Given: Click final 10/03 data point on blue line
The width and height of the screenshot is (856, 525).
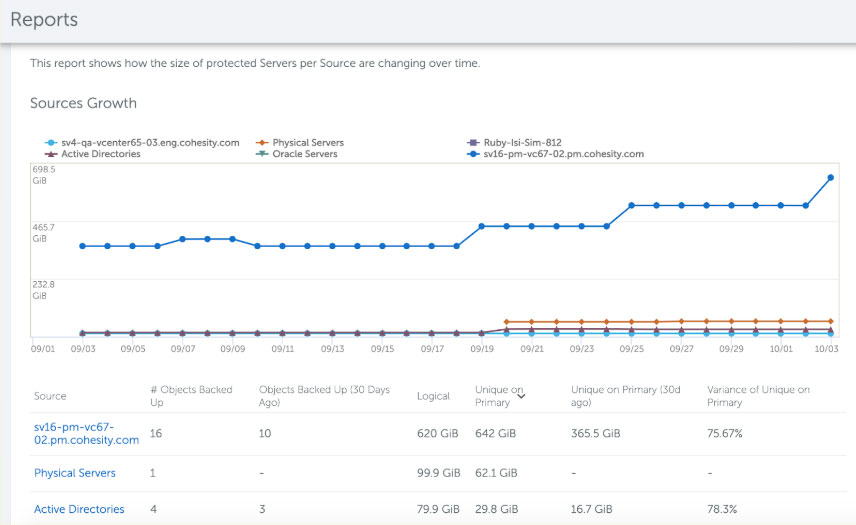Looking at the screenshot, I should point(831,178).
